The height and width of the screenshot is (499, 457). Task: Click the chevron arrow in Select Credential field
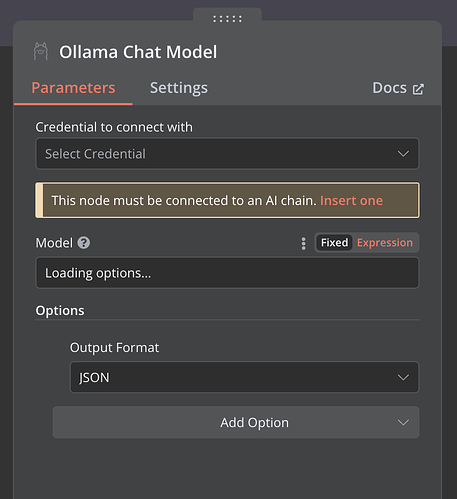(x=403, y=154)
